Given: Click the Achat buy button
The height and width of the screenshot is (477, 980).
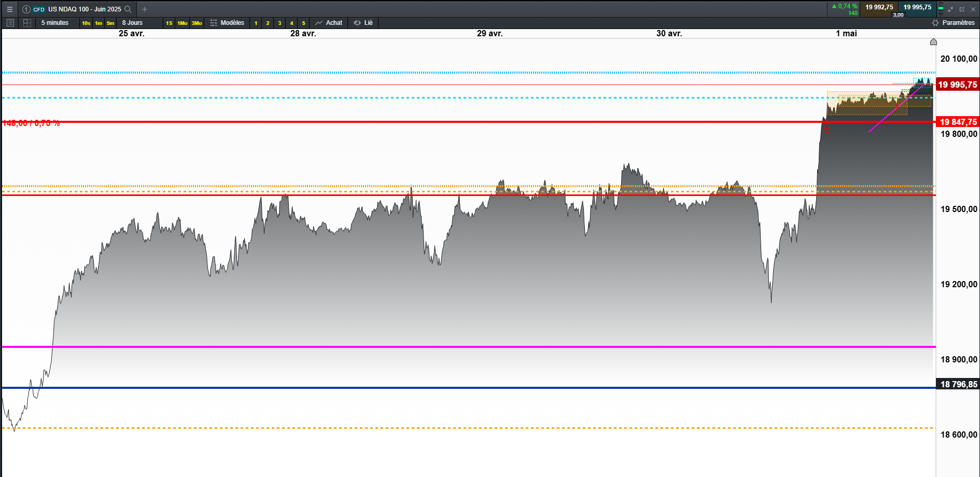Looking at the screenshot, I should pyautogui.click(x=329, y=23).
